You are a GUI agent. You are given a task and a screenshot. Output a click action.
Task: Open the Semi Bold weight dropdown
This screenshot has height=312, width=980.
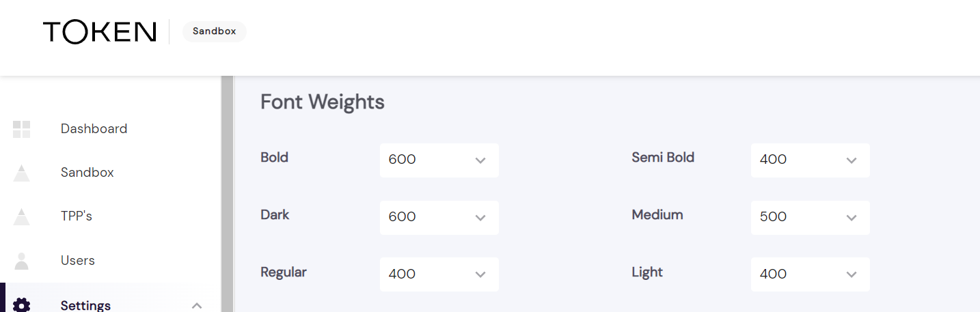(810, 160)
